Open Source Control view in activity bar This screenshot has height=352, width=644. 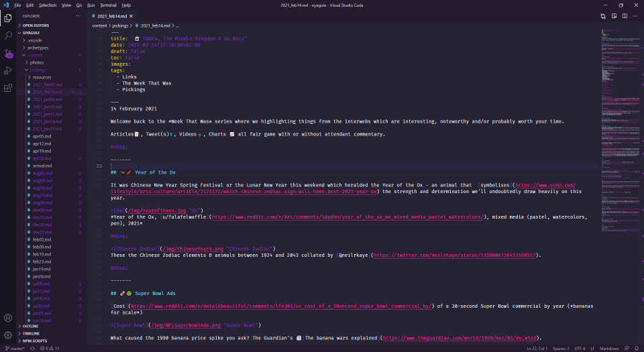click(8, 54)
